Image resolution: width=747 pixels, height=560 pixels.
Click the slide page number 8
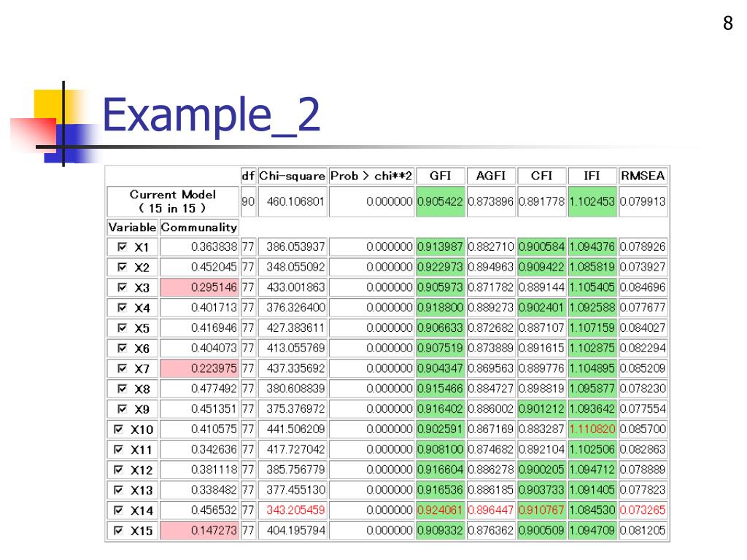coord(727,23)
